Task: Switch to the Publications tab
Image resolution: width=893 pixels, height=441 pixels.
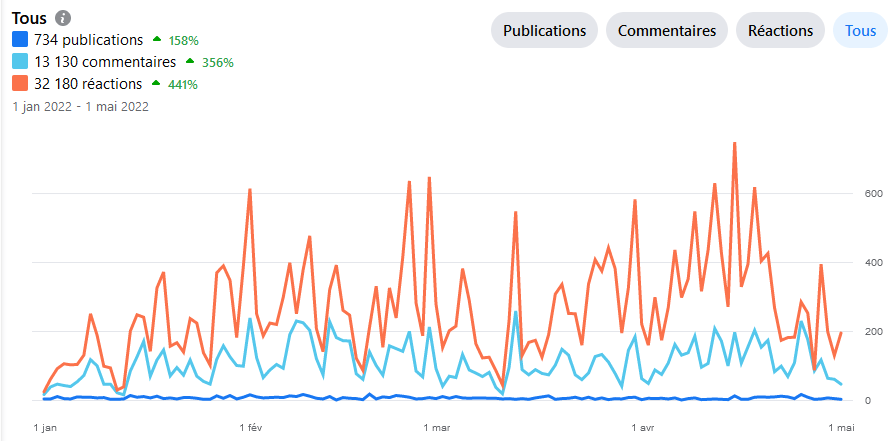Action: [544, 30]
